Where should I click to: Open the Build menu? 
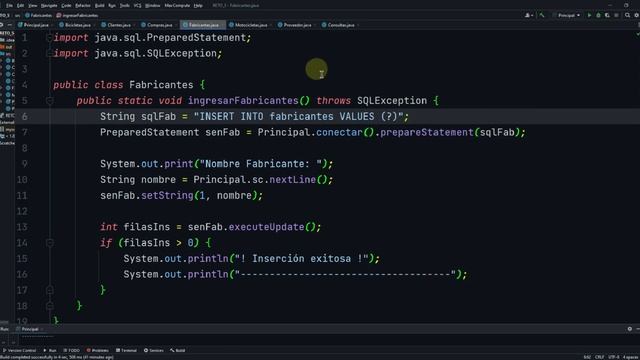click(99, 6)
